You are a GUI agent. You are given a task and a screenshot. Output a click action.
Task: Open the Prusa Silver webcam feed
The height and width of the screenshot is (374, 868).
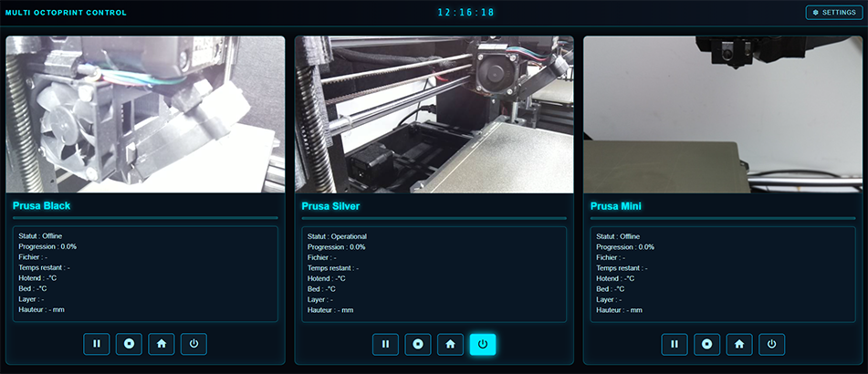click(x=434, y=115)
